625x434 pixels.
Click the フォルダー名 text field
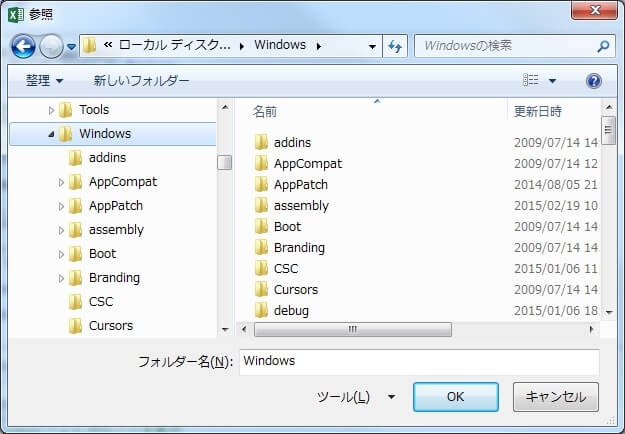418,361
